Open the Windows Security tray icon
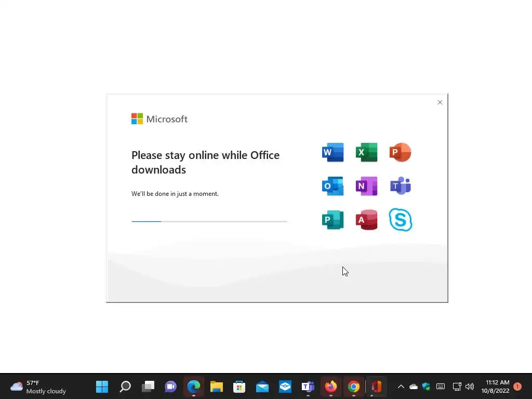 click(x=426, y=387)
